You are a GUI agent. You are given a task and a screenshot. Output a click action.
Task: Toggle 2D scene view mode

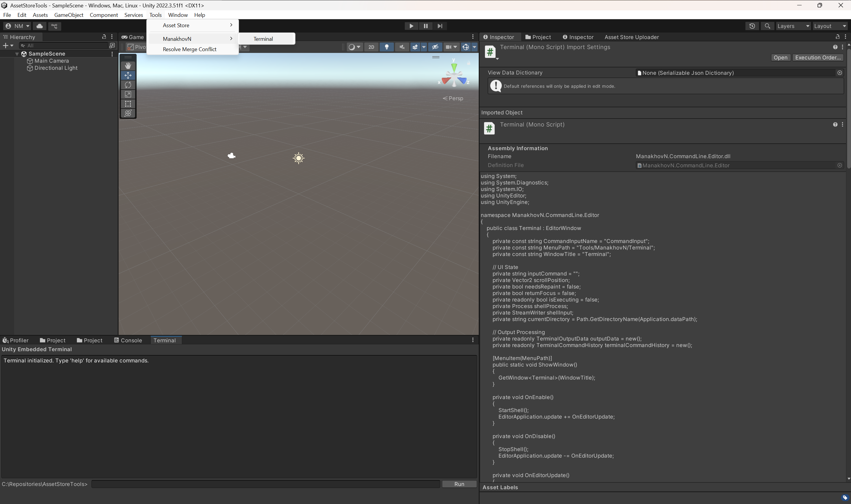pos(371,47)
